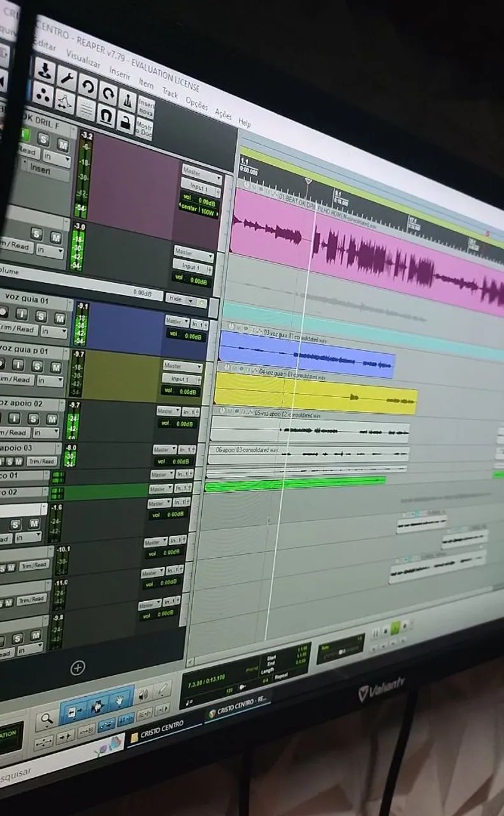This screenshot has height=816, width=504.
Task: Open the Item menu
Action: click(x=147, y=83)
